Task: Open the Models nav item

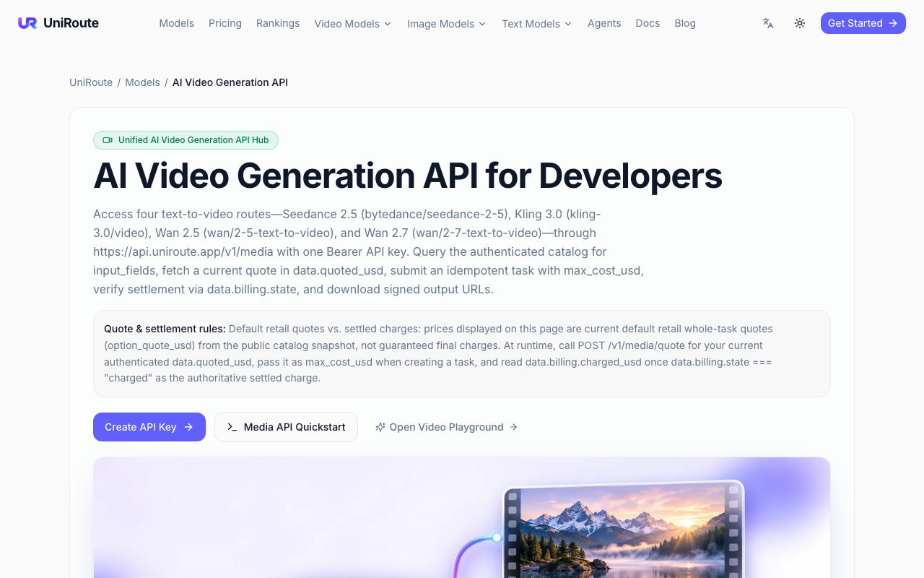Action: [177, 23]
